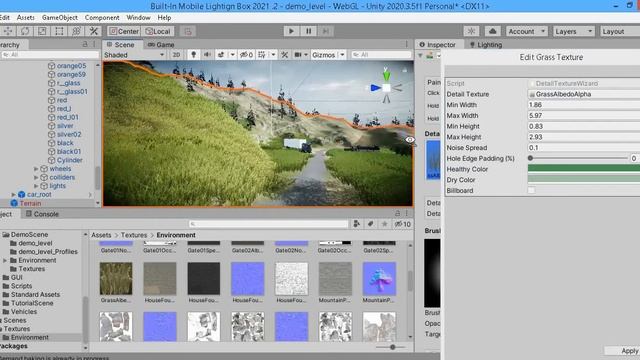Open the Healthy Color swatch
This screenshot has height=360, width=640.
click(x=584, y=169)
